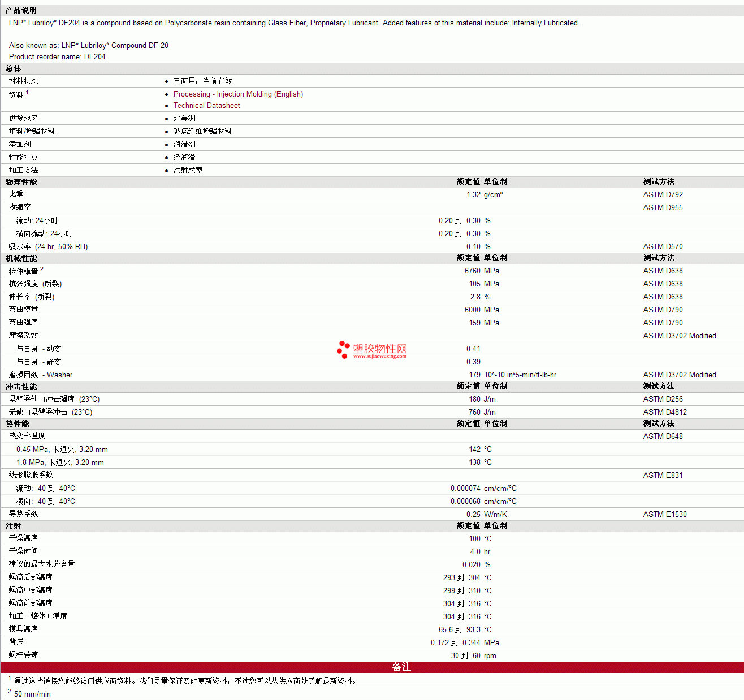Click the ASTM E831 test method
Viewport: 744px width, 700px height.
click(x=663, y=476)
